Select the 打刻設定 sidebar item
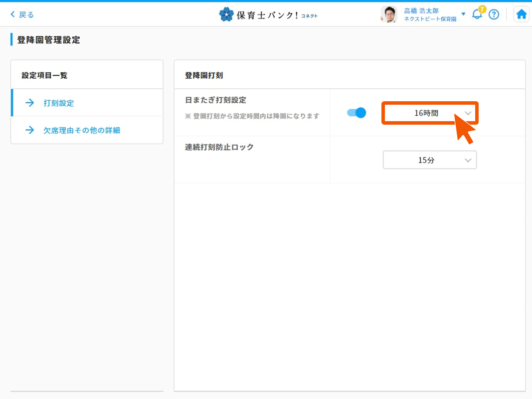The image size is (532, 399). coord(59,103)
